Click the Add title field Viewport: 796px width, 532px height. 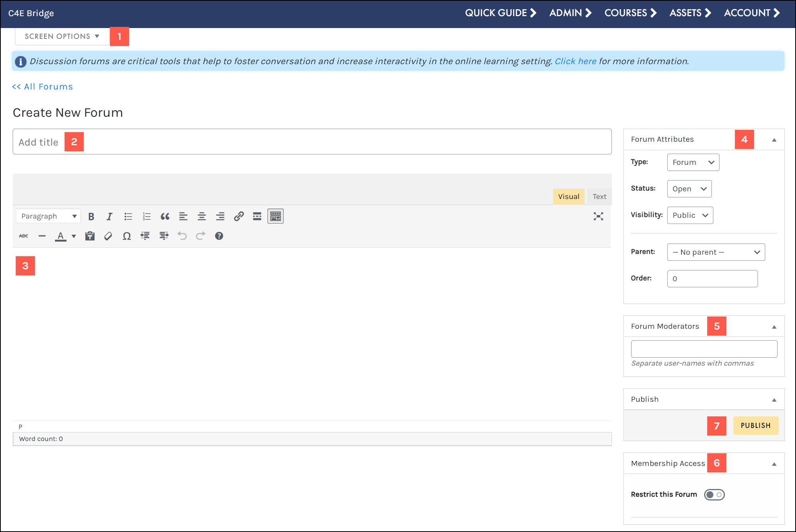(312, 142)
